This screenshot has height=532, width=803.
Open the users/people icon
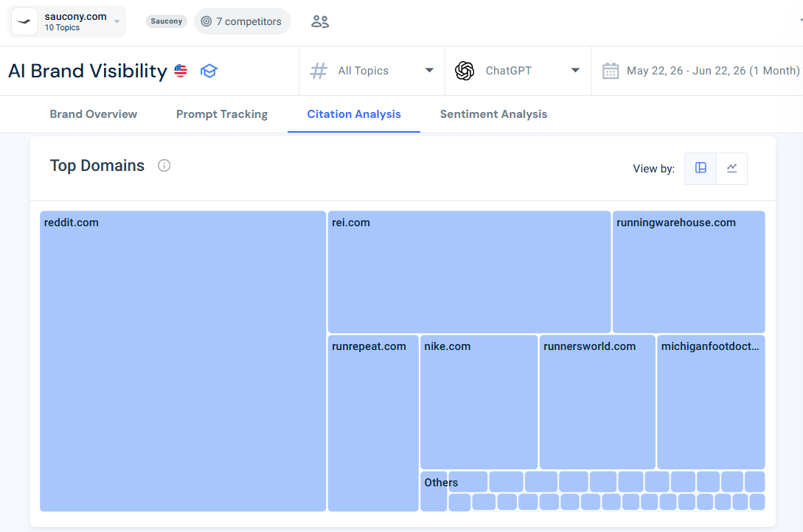(x=320, y=21)
